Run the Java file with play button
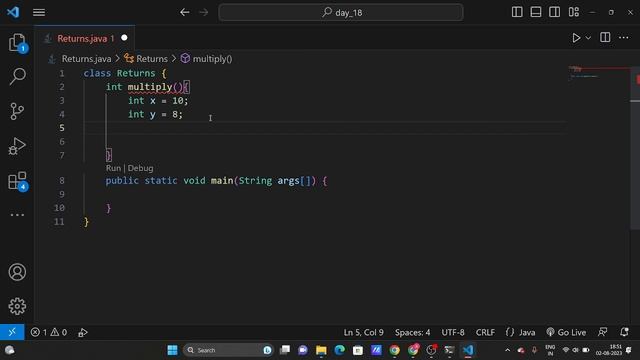Image resolution: width=640 pixels, height=360 pixels. pos(576,38)
